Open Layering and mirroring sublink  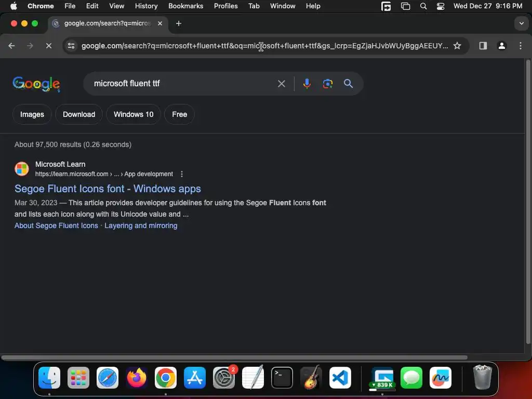click(141, 225)
